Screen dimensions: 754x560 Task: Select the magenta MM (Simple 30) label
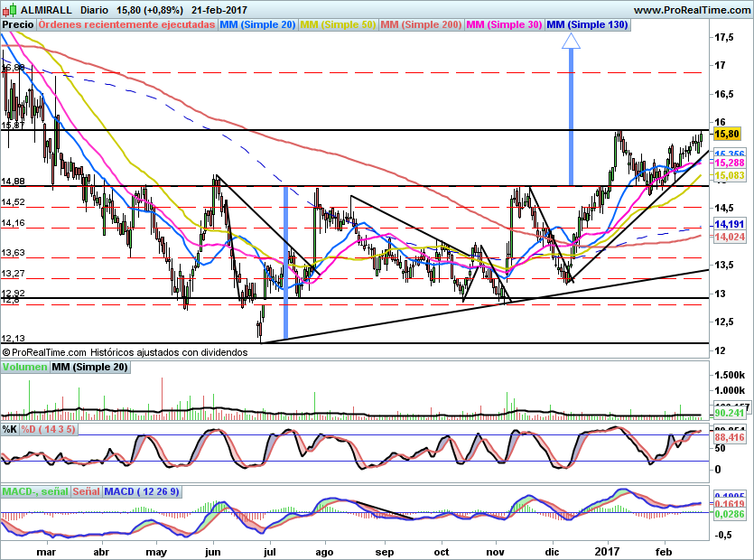(505, 24)
